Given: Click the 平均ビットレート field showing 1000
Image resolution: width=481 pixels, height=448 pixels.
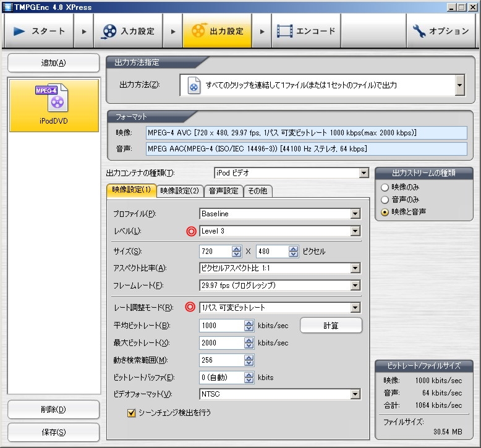Looking at the screenshot, I should [x=222, y=326].
